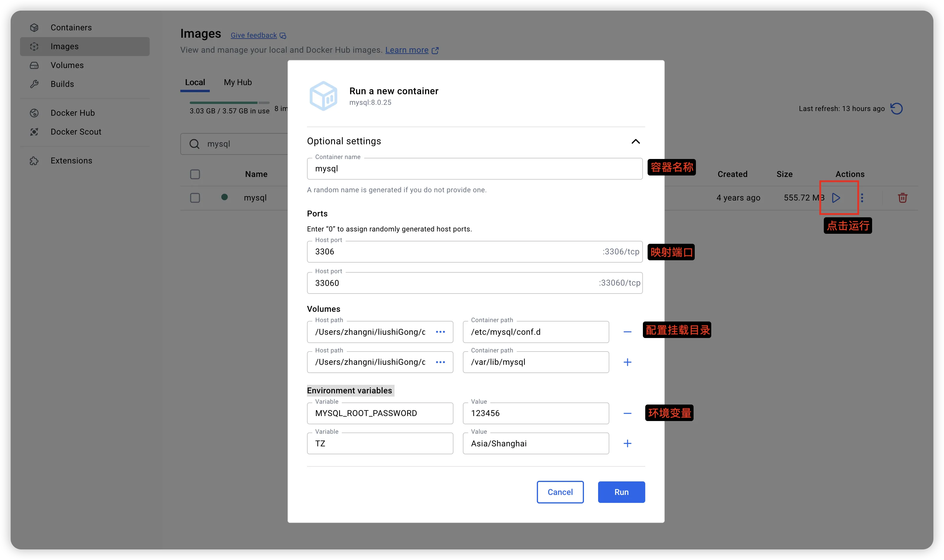Open the Learn more link
The height and width of the screenshot is (560, 944).
coord(407,50)
